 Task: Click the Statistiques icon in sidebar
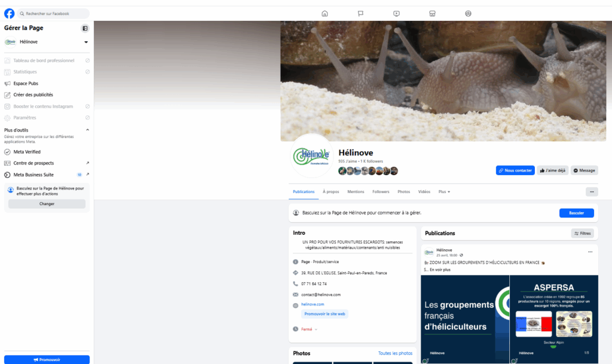pyautogui.click(x=7, y=72)
